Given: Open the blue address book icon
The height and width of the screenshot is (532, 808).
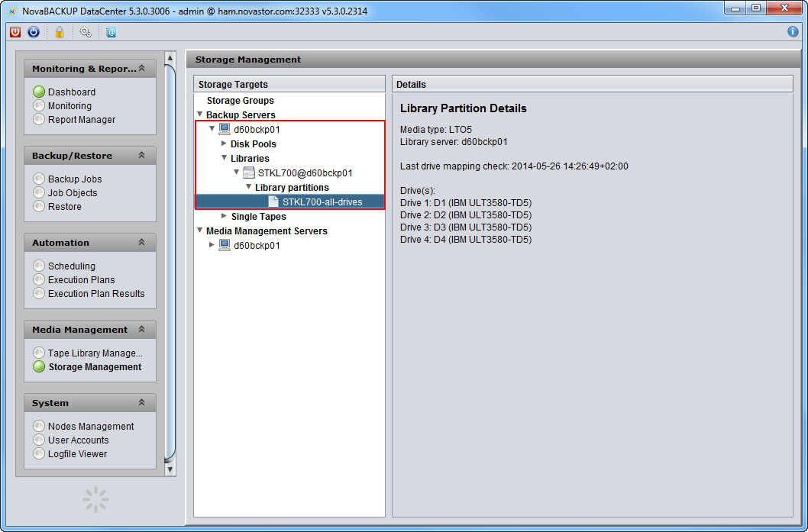Looking at the screenshot, I should [x=111, y=32].
